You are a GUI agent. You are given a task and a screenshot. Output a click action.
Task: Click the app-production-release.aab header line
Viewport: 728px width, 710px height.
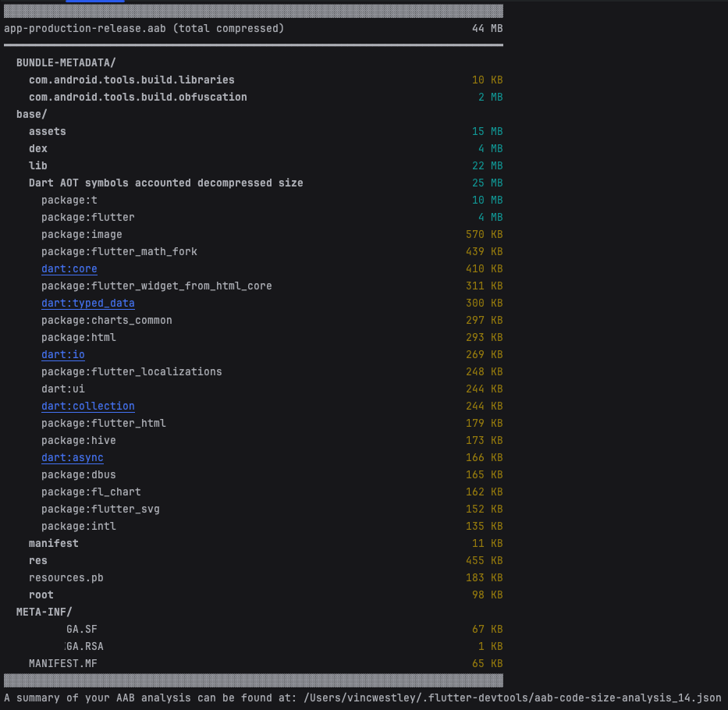pyautogui.click(x=144, y=29)
